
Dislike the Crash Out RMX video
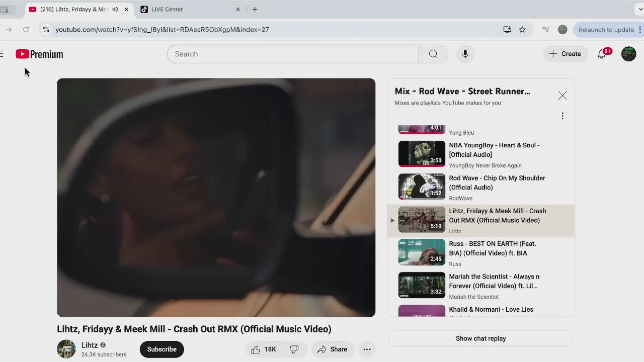(x=294, y=349)
